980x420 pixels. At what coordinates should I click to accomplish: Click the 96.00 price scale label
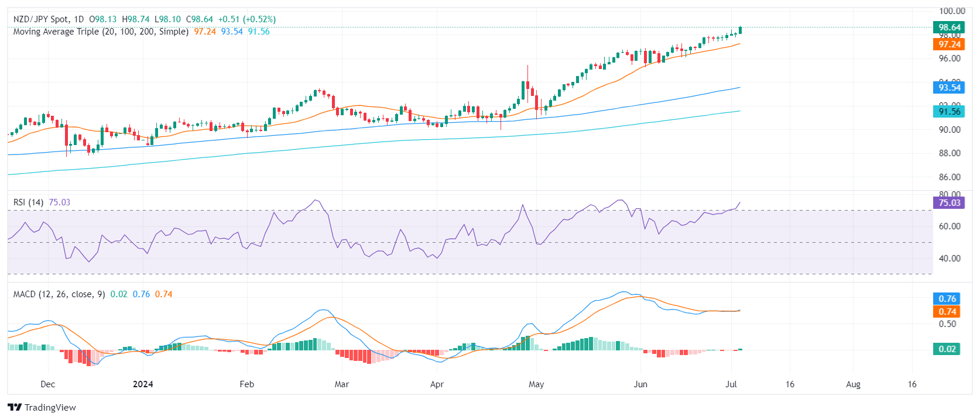pos(950,58)
